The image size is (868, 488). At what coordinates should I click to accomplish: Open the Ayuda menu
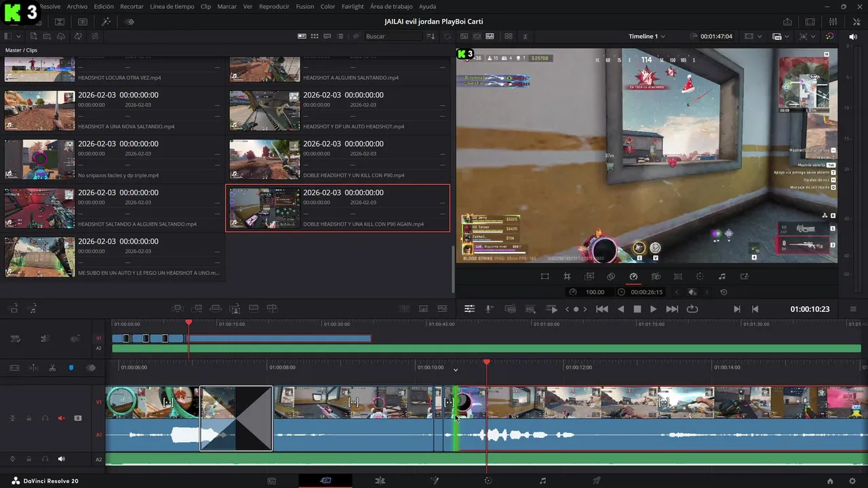[428, 6]
